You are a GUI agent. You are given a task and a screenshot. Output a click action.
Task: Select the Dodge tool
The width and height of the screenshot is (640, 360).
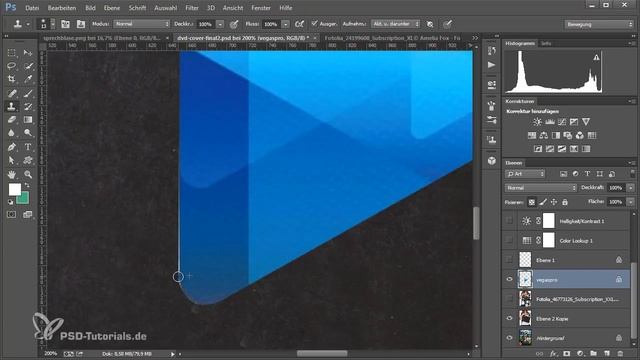28,133
